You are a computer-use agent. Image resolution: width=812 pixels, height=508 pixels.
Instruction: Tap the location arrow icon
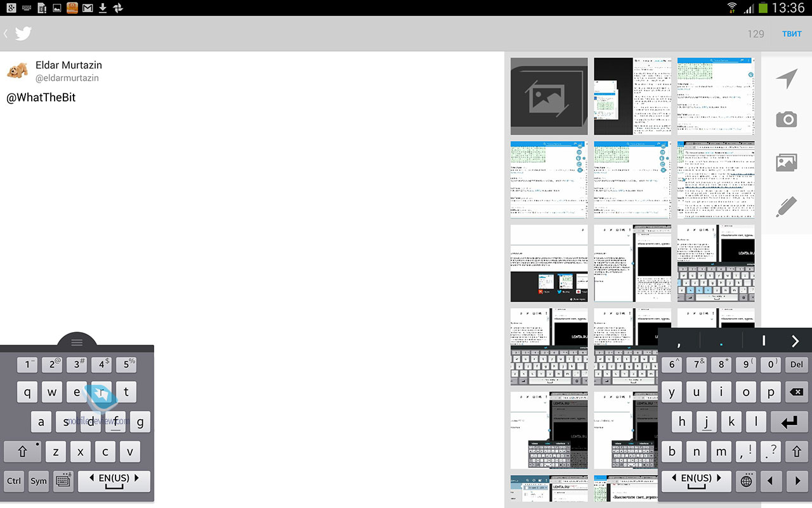pos(786,79)
